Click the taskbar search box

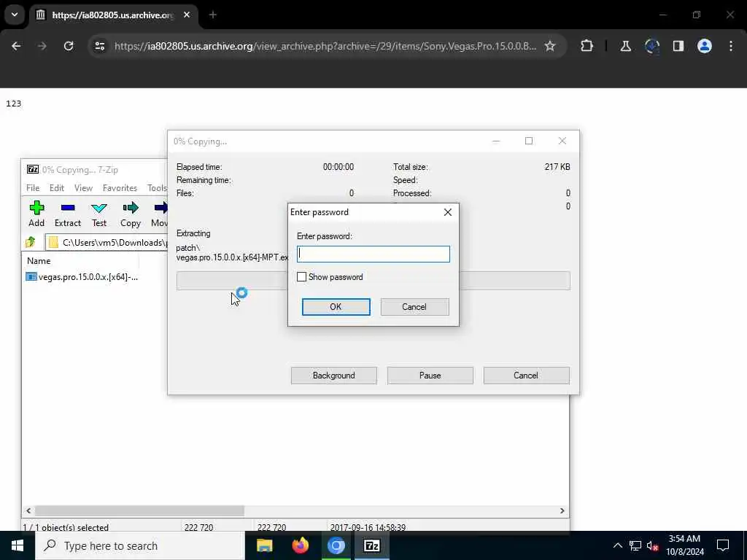click(140, 545)
